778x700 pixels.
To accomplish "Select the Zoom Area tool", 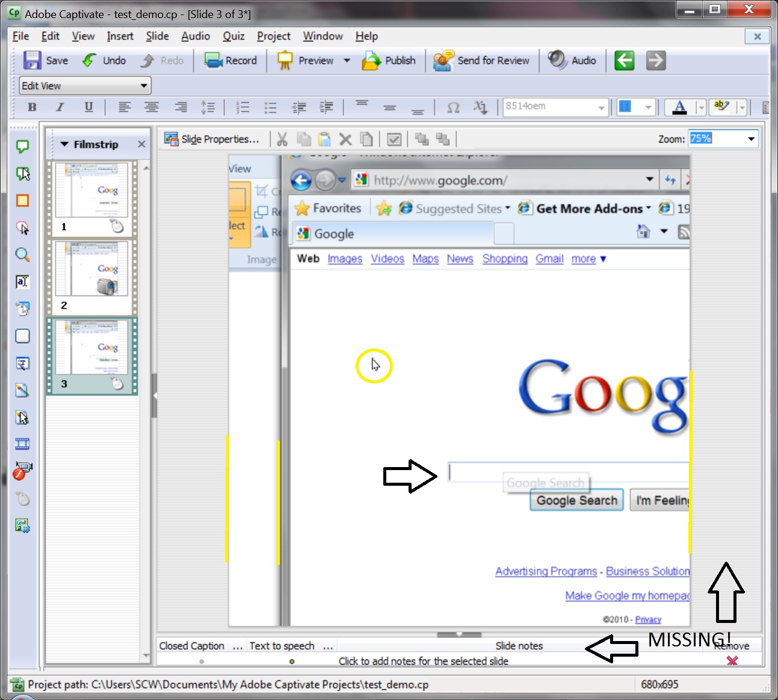I will coord(22,255).
